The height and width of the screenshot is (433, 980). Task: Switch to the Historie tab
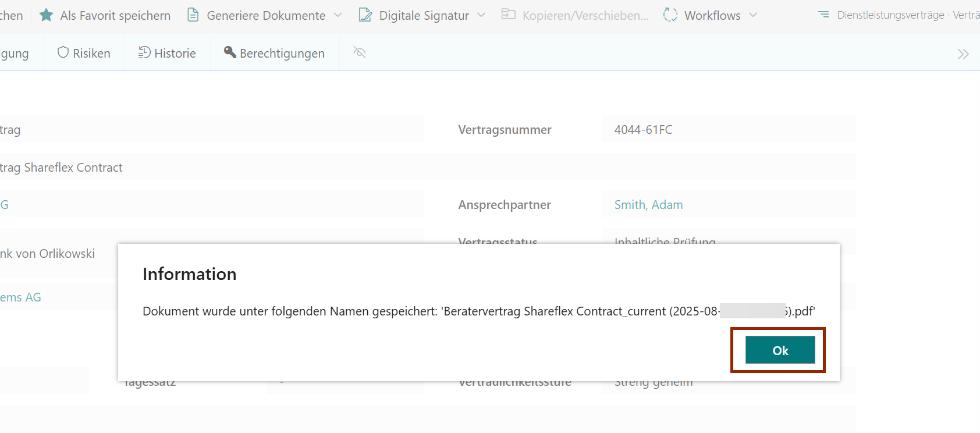(x=175, y=54)
